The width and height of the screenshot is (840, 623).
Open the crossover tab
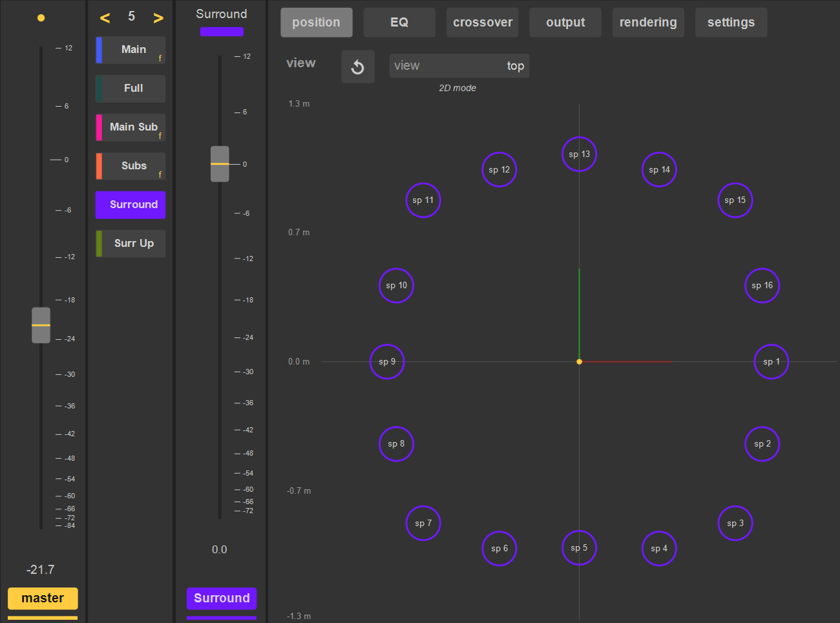coord(483,23)
